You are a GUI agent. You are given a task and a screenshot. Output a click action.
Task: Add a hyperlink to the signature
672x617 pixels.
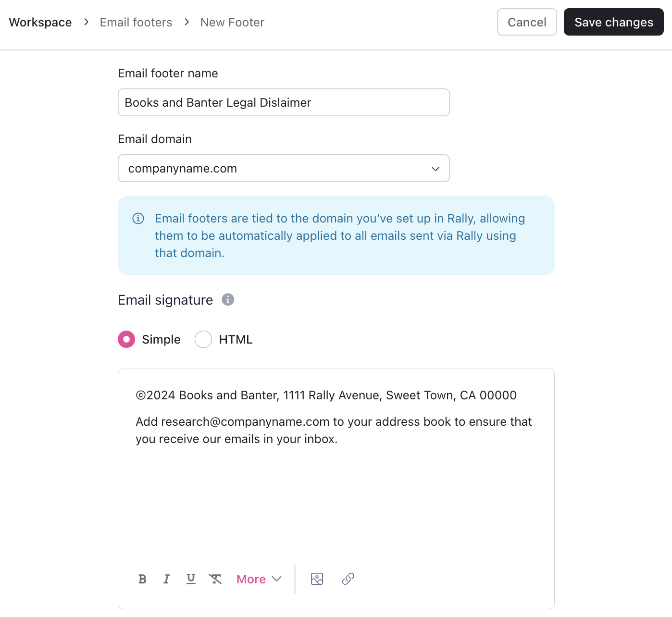point(348,579)
